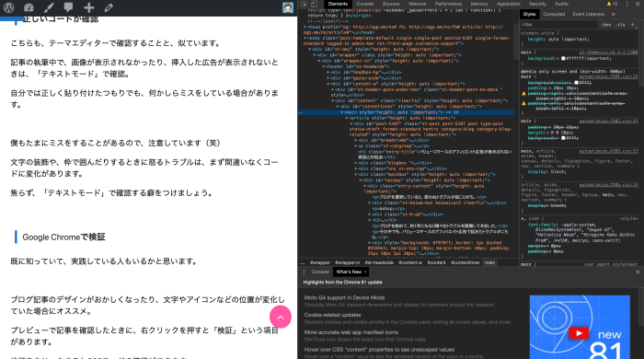Open the Performance tab
This screenshot has height=359, width=644.
[x=449, y=4]
